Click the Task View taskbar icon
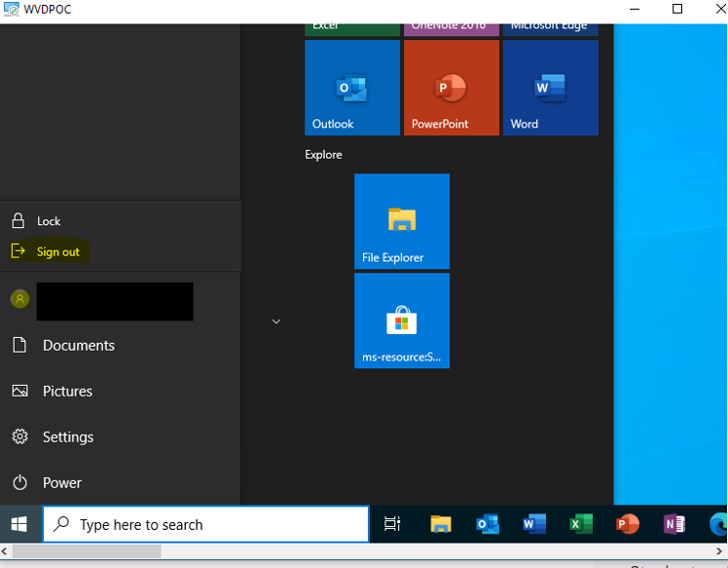Viewport: 728px width, 568px height. (x=392, y=525)
